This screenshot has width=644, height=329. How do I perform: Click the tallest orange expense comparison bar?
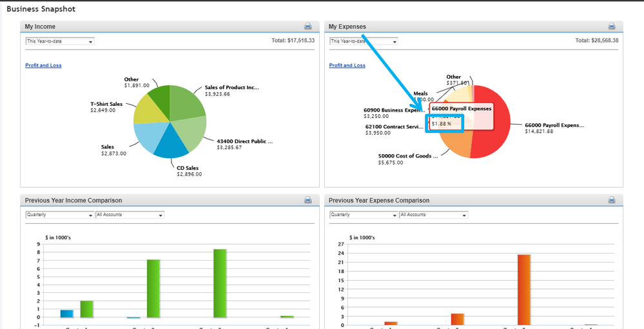pos(523,290)
